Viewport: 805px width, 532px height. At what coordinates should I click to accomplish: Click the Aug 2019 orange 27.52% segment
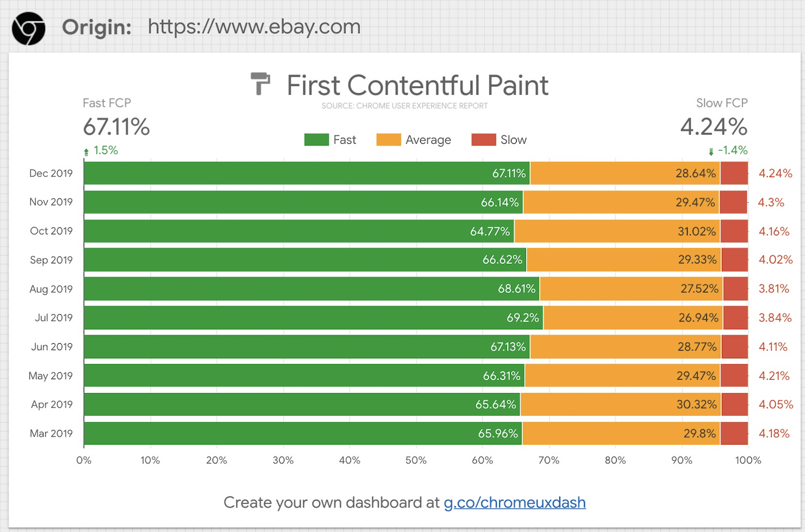[x=631, y=289]
